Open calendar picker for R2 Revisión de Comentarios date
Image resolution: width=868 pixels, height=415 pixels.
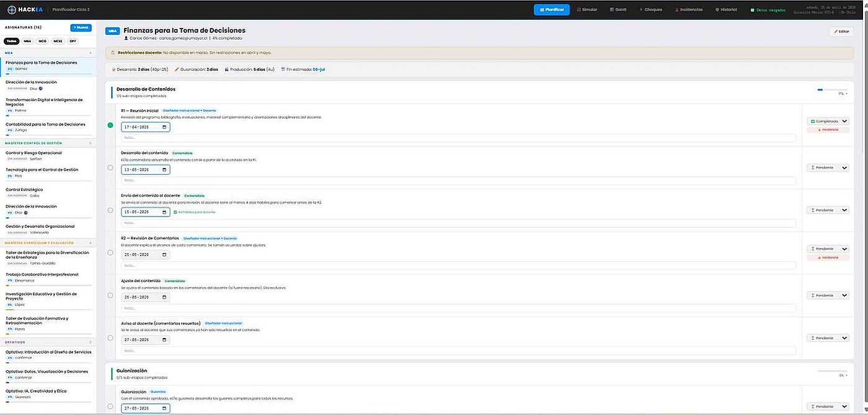(164, 254)
